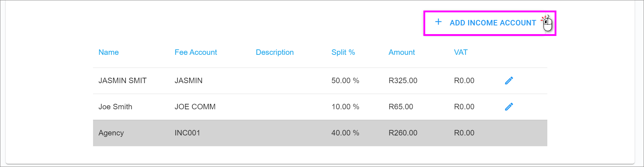Click the JOE COMM fee account cell
The height and width of the screenshot is (167, 644).
click(x=195, y=107)
